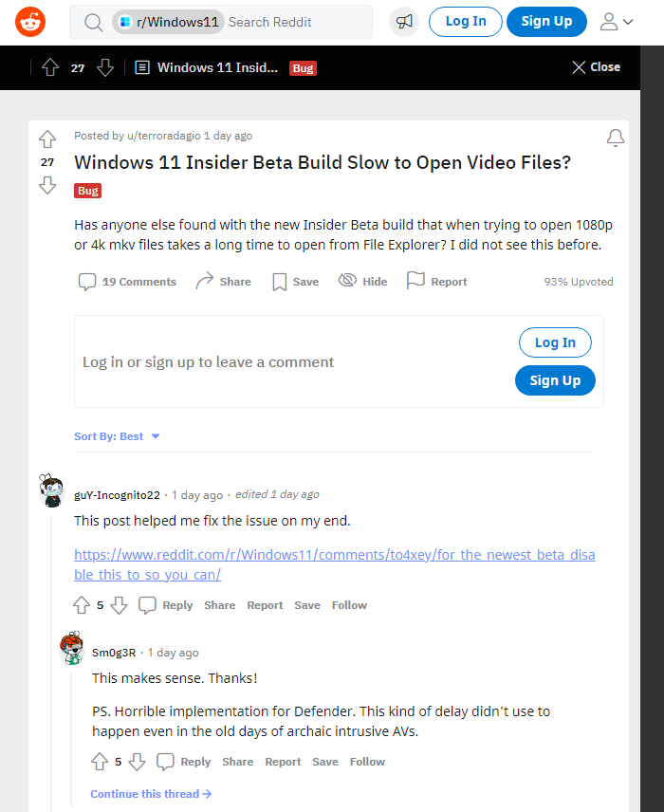Open the 19 Comments section
This screenshot has width=664, height=812.
click(x=127, y=282)
